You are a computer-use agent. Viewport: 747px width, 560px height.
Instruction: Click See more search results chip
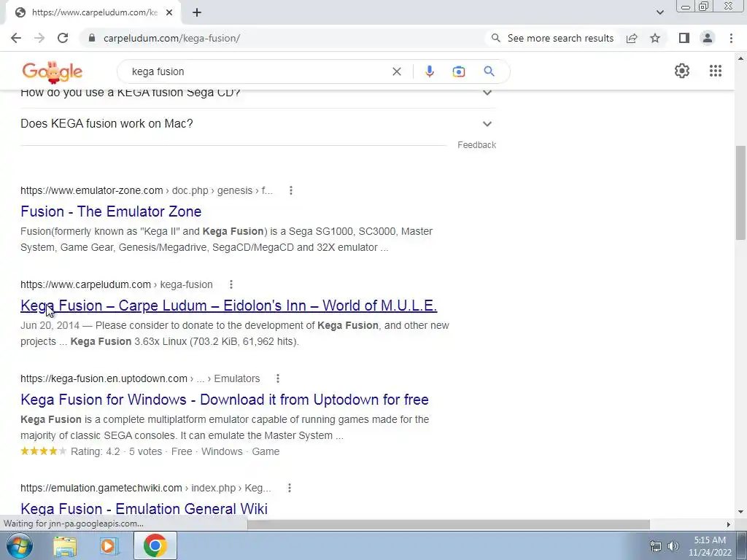coord(552,38)
